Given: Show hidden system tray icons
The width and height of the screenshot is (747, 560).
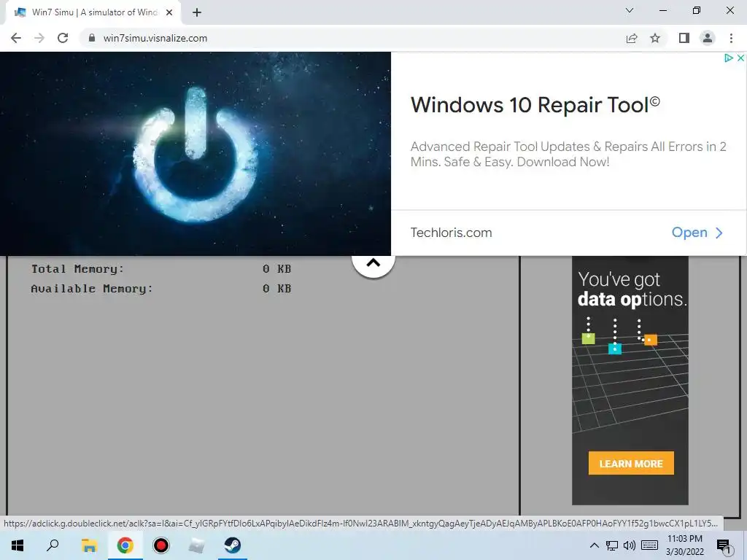Looking at the screenshot, I should click(594, 545).
